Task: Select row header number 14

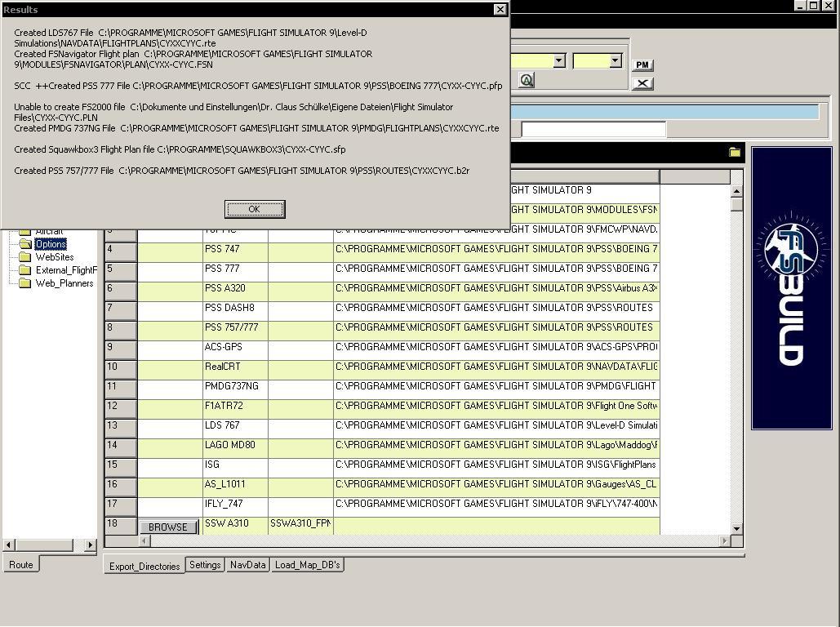Action: point(121,448)
